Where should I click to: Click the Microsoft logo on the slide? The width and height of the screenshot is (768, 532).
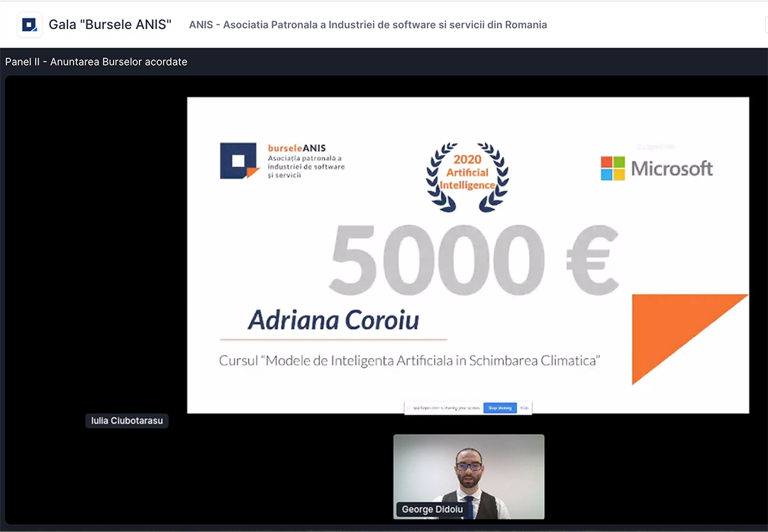[657, 169]
